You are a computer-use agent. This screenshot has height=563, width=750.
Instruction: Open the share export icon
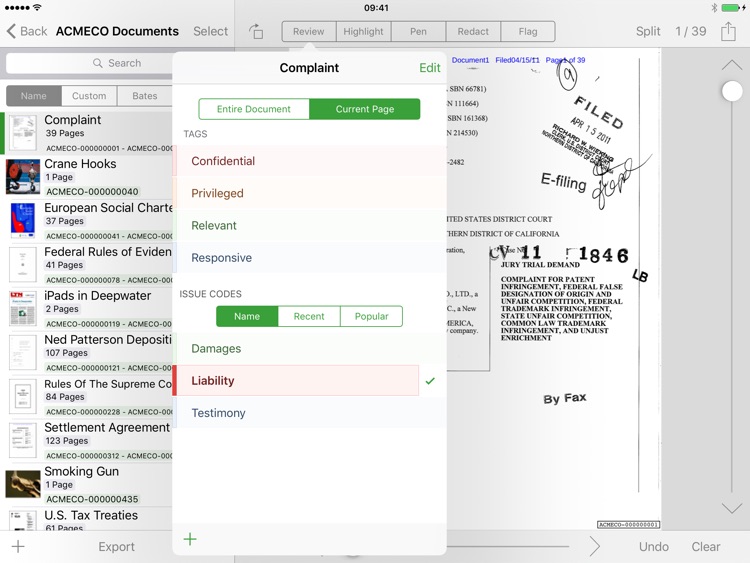pos(728,32)
